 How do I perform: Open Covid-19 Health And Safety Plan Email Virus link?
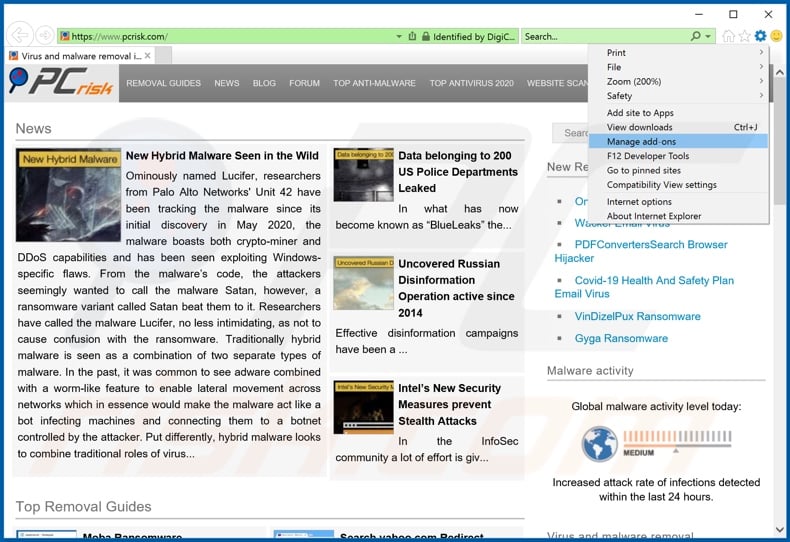[644, 287]
